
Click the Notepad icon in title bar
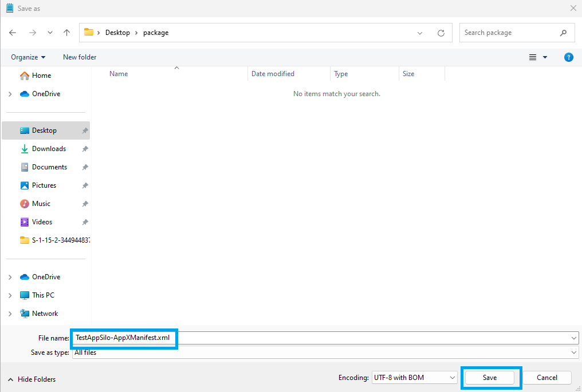tap(10, 8)
